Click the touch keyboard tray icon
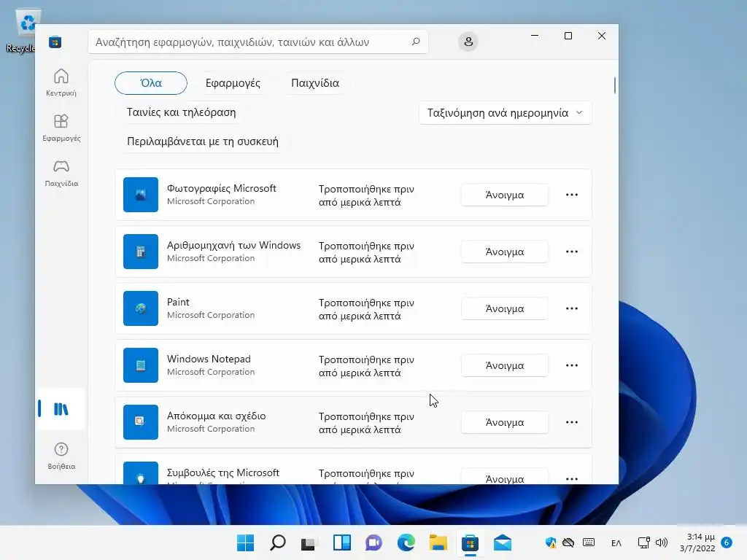The image size is (747, 560). coord(589,542)
